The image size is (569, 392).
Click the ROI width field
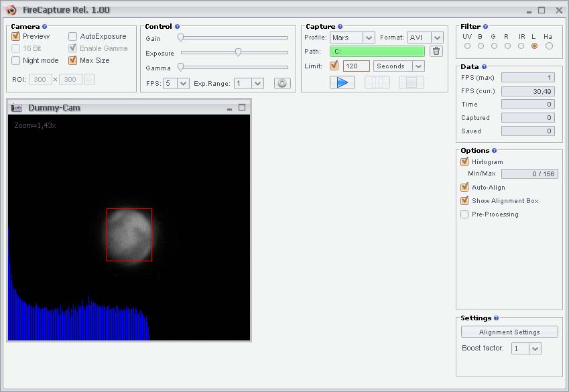click(40, 80)
